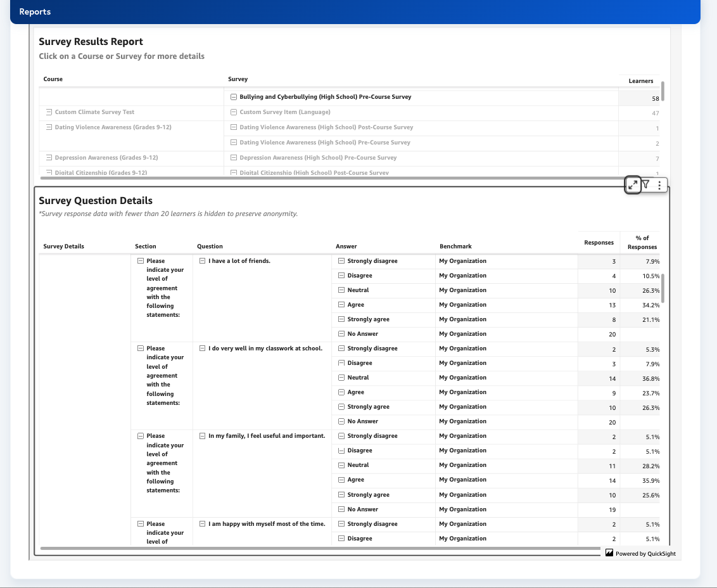
Task: Collapse the Custom Climate Survey Test course
Action: pyautogui.click(x=49, y=112)
